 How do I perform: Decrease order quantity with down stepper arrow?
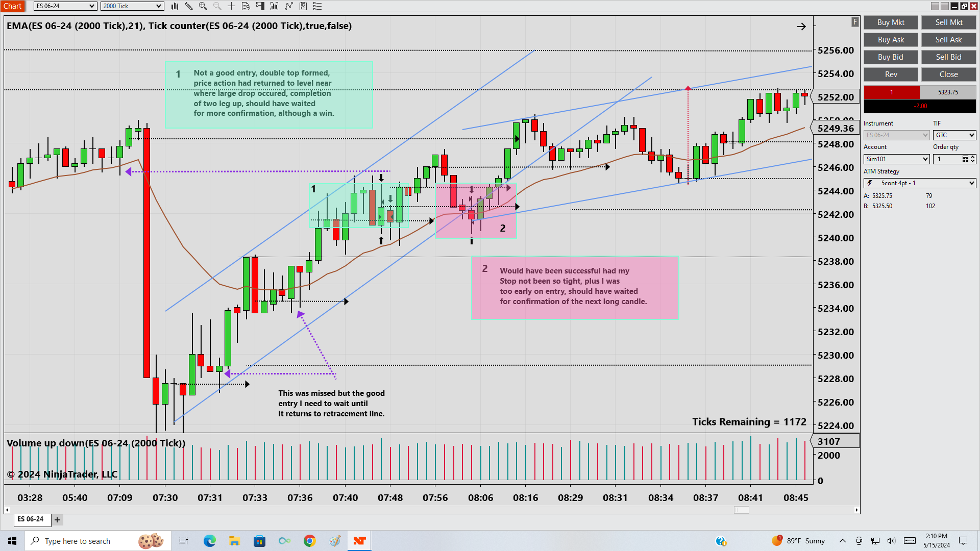click(x=973, y=161)
